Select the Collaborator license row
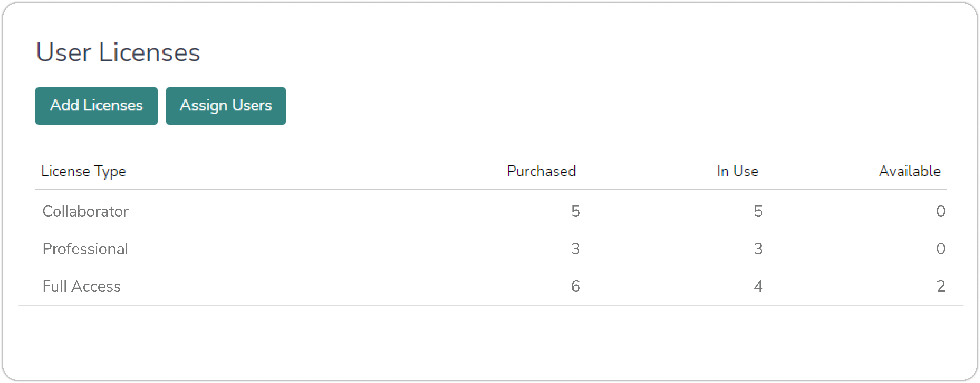The image size is (980, 383). (x=491, y=211)
